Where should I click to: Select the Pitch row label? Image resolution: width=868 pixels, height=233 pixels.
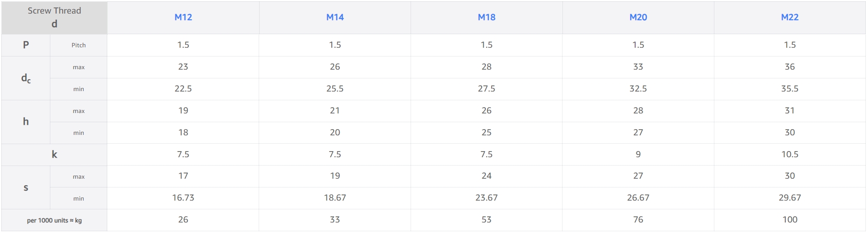79,45
